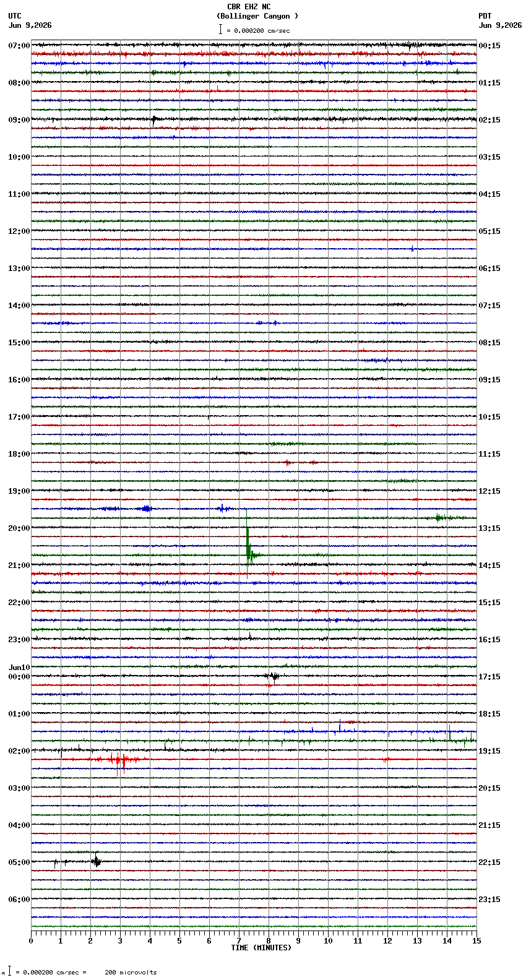Click the 'PDT' label at top right
526x980 pixels.
(x=485, y=16)
